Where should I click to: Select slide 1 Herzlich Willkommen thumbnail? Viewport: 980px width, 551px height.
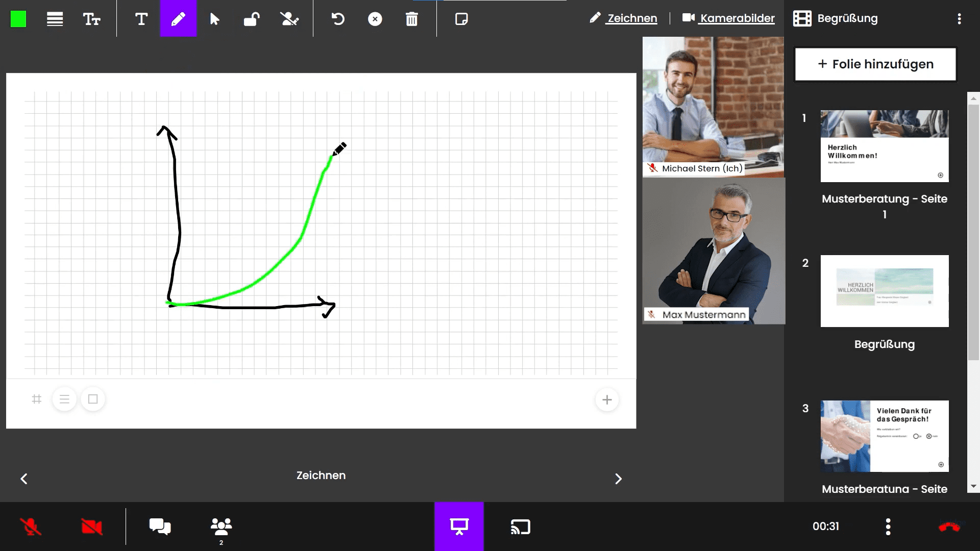[885, 146]
